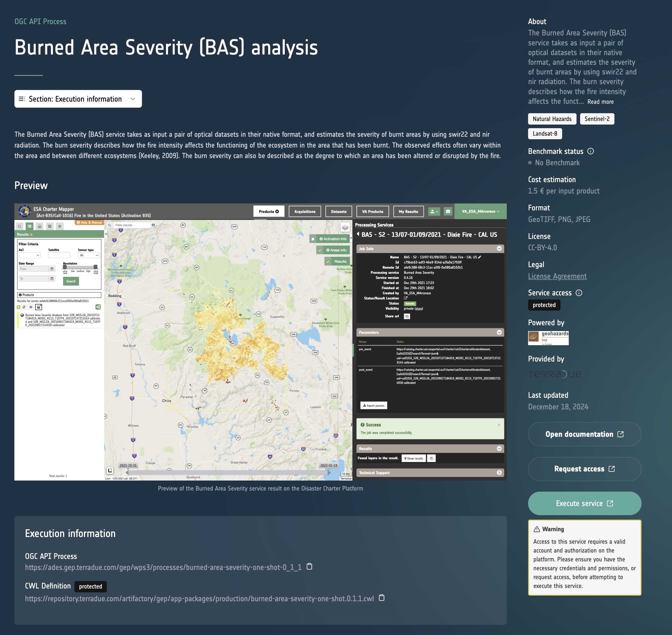The width and height of the screenshot is (672, 635).
Task: Toggle Results checkbox on map
Action: tap(328, 261)
